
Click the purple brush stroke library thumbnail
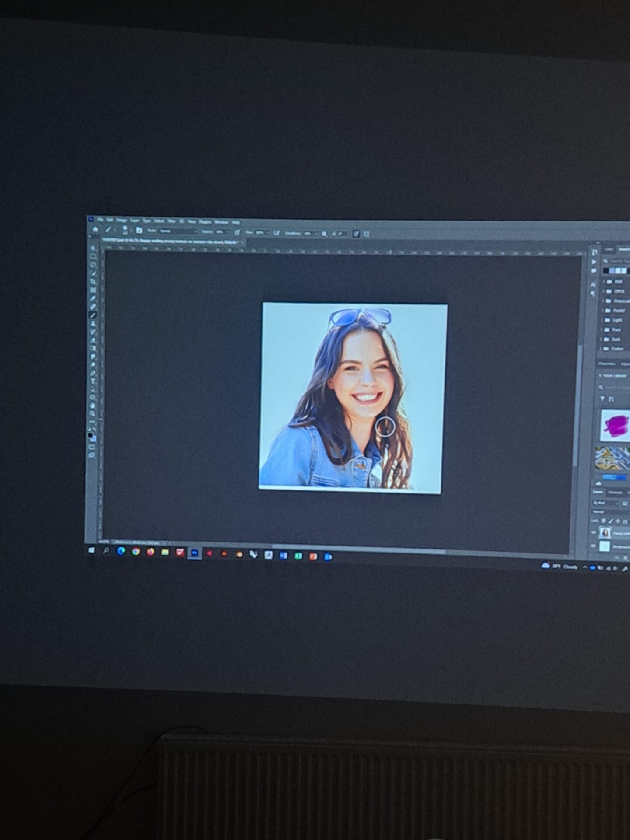[x=616, y=425]
